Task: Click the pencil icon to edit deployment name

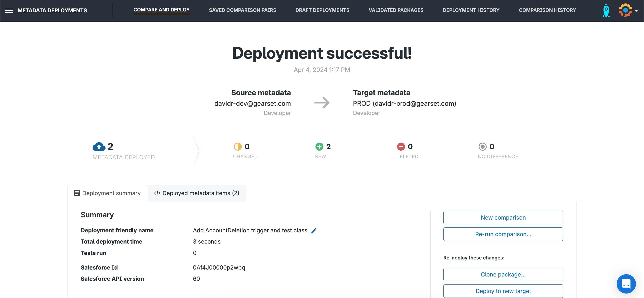Action: [314, 231]
